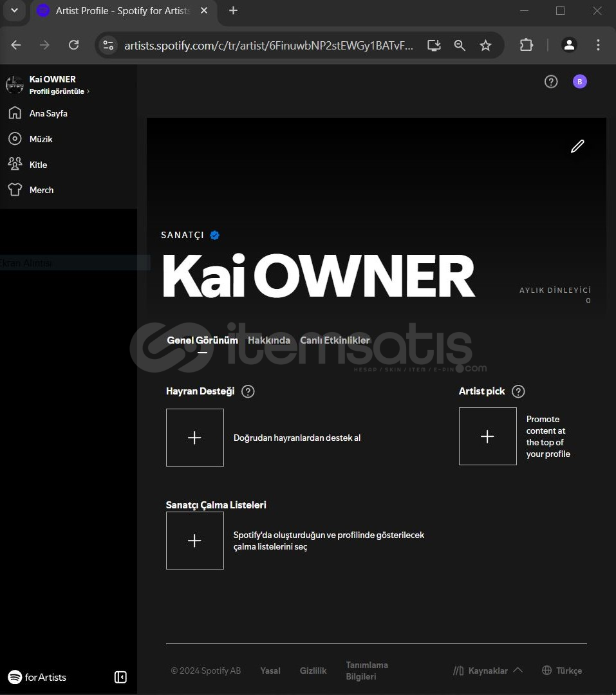Click the Ana Sayfa label
The image size is (616, 695).
coord(48,113)
